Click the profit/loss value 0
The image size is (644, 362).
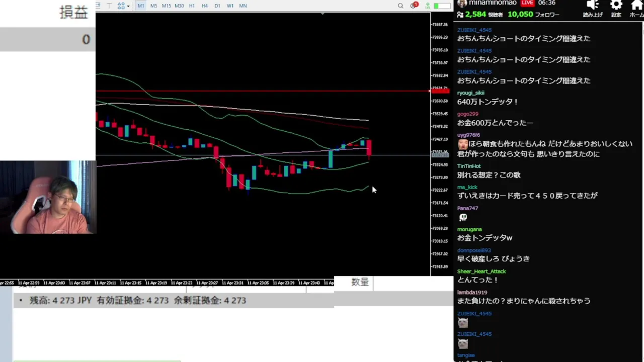pyautogui.click(x=86, y=39)
